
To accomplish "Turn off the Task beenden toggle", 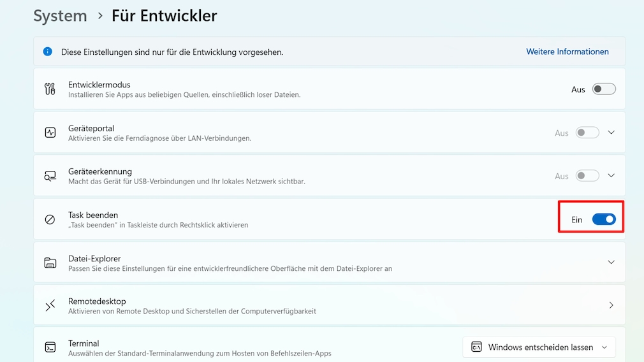I will click(603, 219).
